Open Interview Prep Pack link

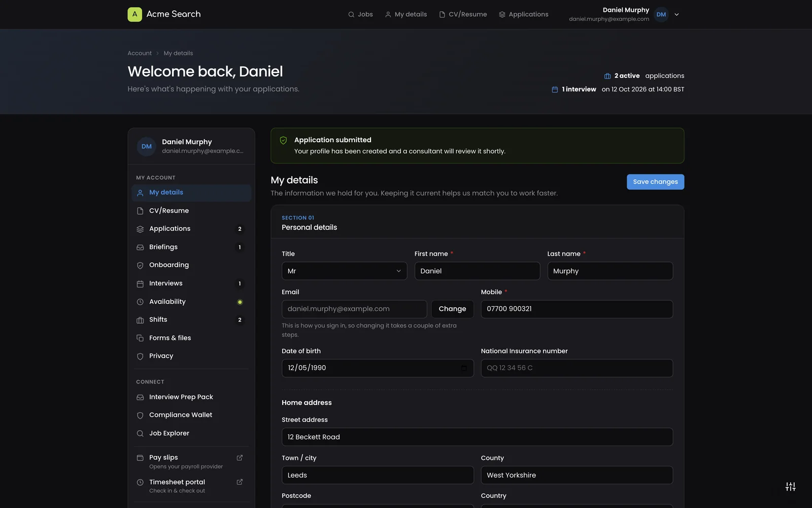point(191,397)
